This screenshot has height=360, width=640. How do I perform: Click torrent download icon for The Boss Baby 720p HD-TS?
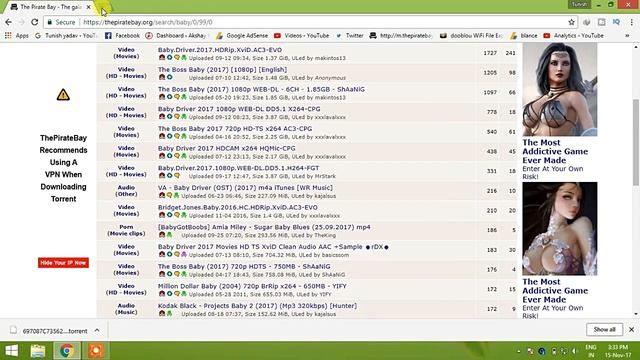[x=169, y=137]
